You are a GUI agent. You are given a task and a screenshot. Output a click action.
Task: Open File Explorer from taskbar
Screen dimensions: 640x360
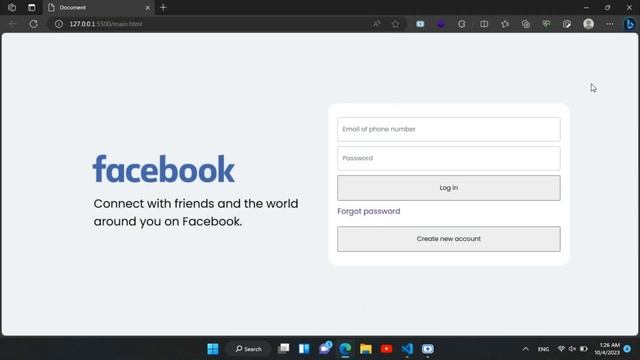pos(366,349)
